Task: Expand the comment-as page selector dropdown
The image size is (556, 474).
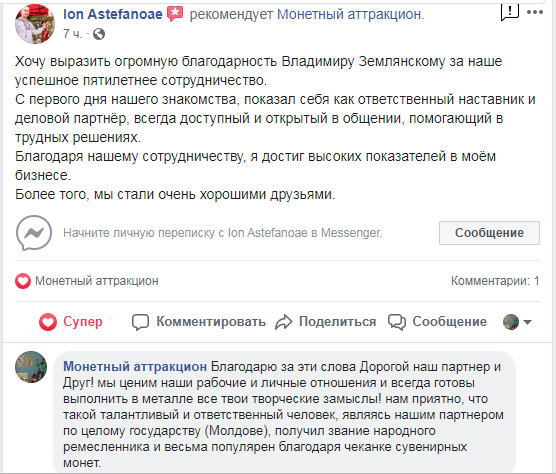Action: (517, 322)
